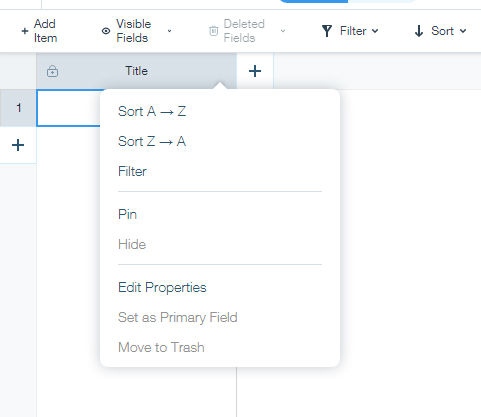Click the funnel Filter icon in toolbar

tap(327, 31)
